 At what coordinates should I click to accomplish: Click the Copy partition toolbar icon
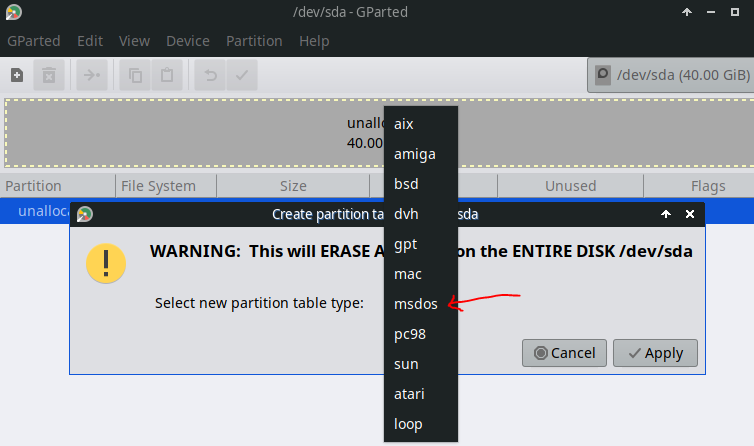(x=135, y=75)
